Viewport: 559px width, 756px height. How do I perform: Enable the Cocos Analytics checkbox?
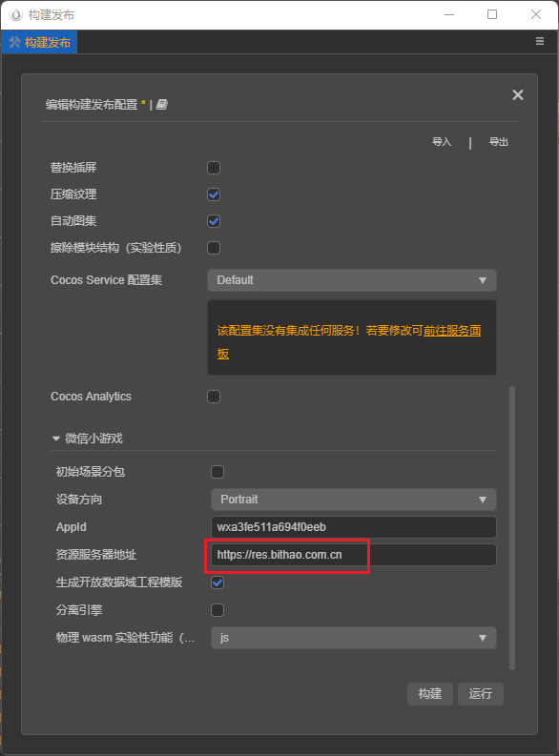tap(214, 397)
